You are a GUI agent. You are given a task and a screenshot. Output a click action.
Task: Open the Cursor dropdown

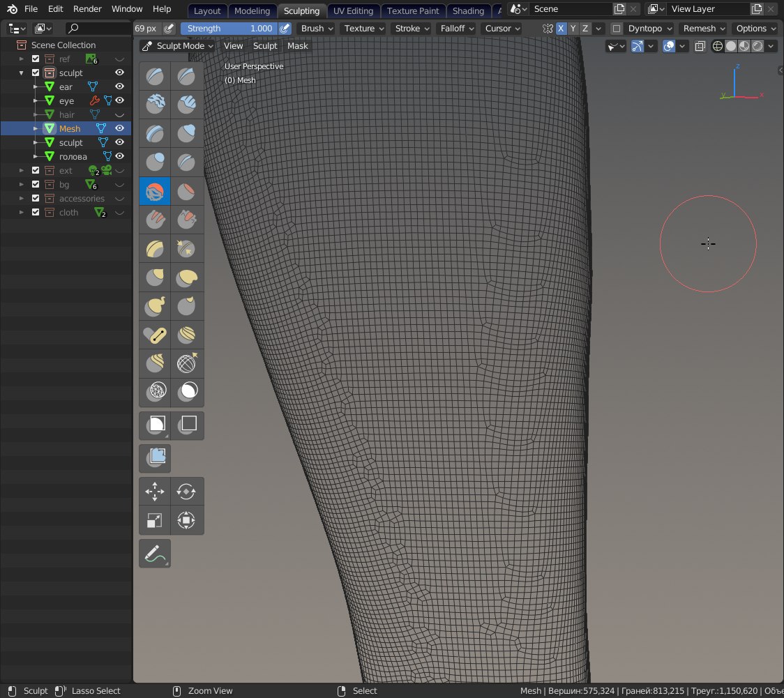(x=502, y=29)
